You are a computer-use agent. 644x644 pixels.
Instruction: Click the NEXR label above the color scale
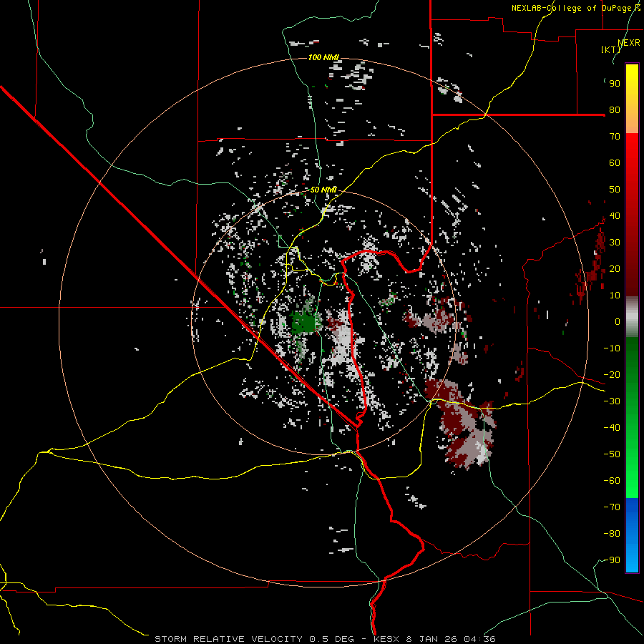(629, 43)
